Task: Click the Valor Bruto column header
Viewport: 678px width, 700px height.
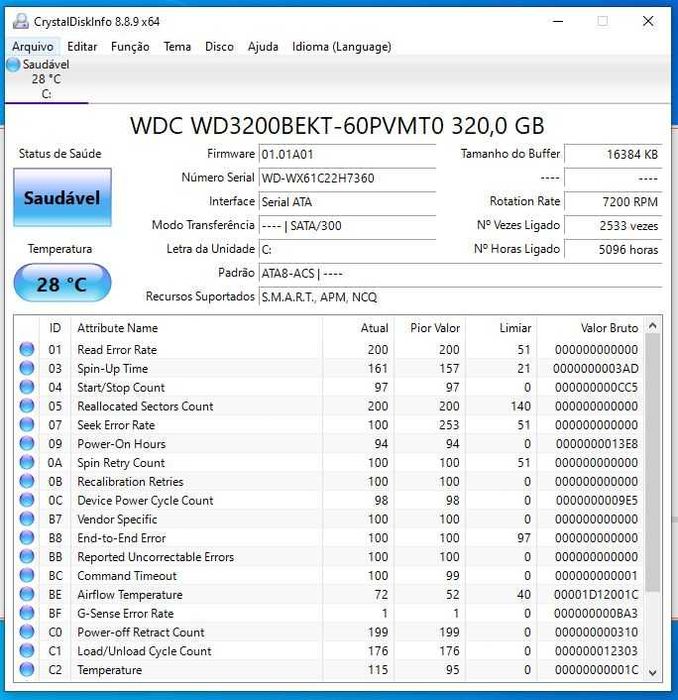Action: pos(591,328)
